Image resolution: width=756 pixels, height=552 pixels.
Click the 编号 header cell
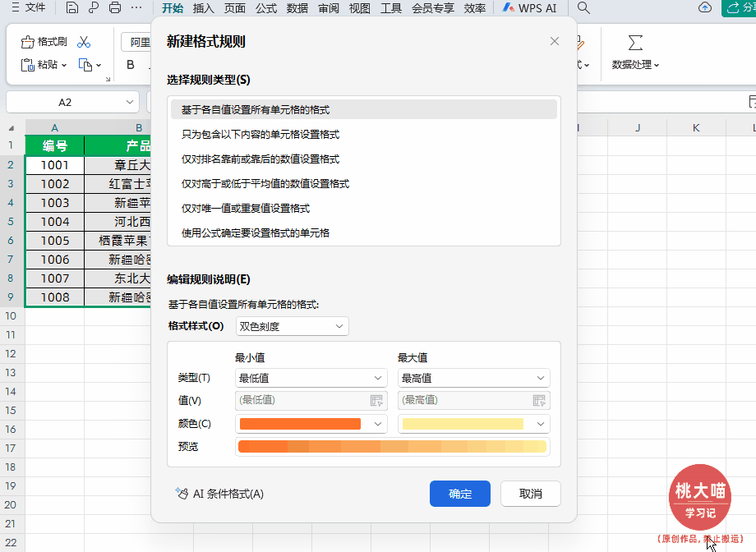click(x=55, y=145)
